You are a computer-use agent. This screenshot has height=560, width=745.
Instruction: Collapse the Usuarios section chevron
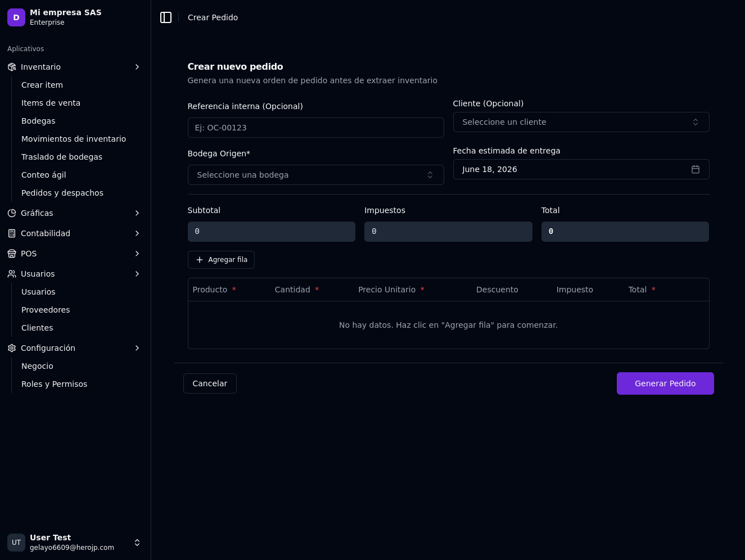137,274
